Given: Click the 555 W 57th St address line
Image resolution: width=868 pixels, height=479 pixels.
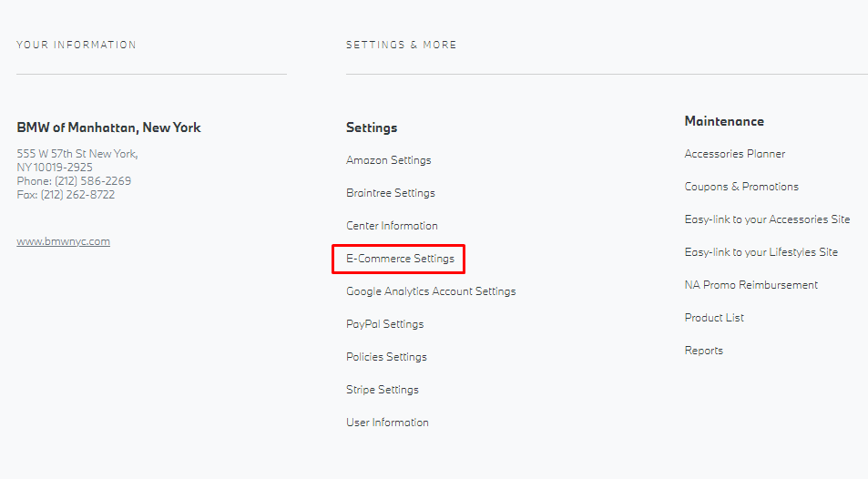Looking at the screenshot, I should click(77, 153).
